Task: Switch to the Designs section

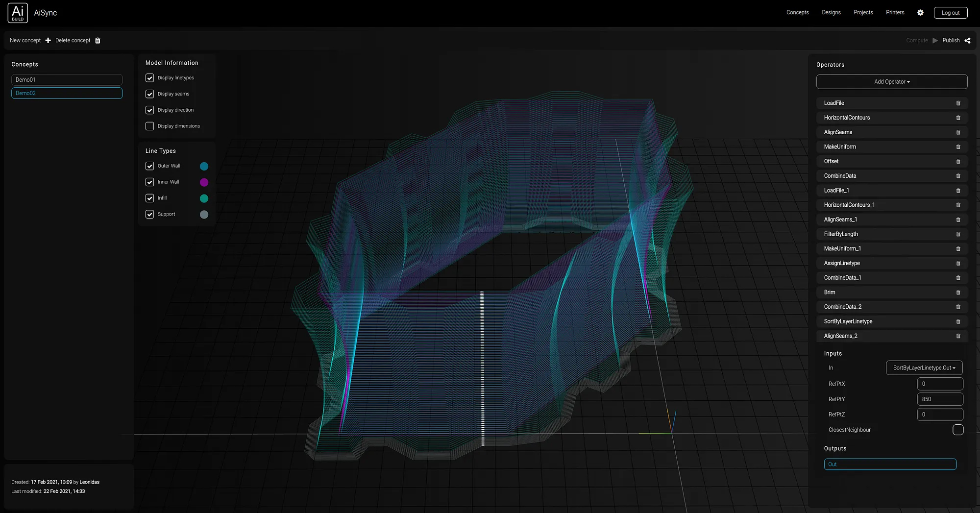Action: [831, 12]
